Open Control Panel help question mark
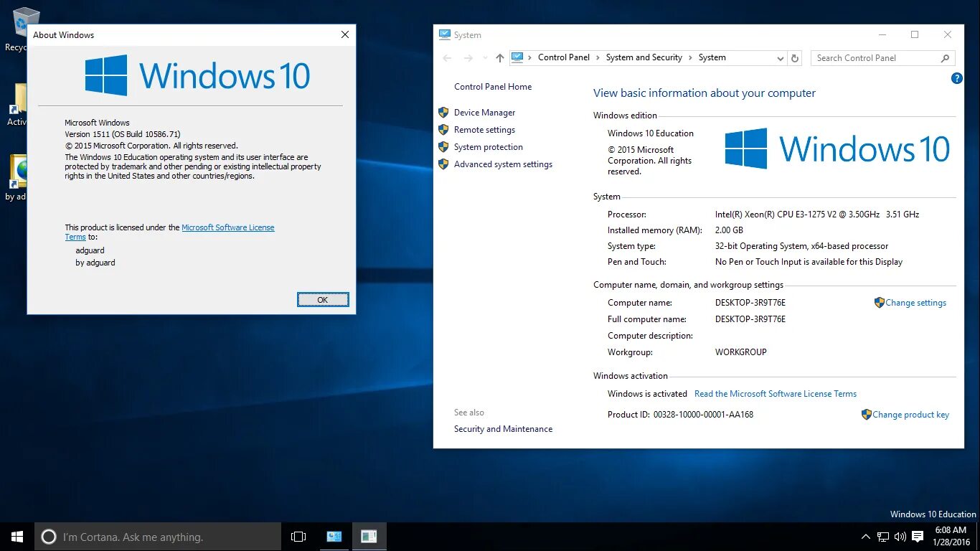980x551 pixels. click(956, 78)
